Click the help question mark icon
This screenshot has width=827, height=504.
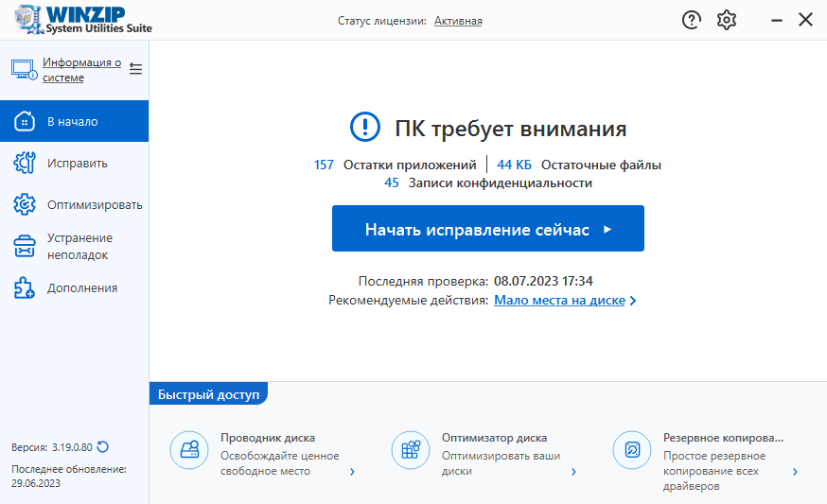(x=691, y=20)
